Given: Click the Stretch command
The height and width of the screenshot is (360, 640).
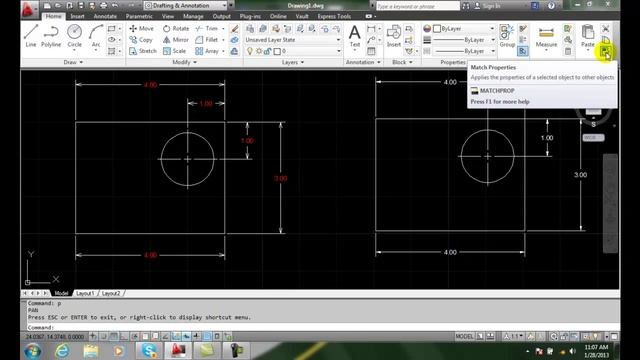Looking at the screenshot, I should 143,51.
